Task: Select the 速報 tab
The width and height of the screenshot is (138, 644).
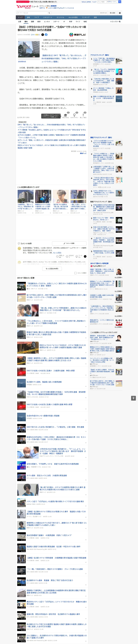Action: tap(28, 17)
